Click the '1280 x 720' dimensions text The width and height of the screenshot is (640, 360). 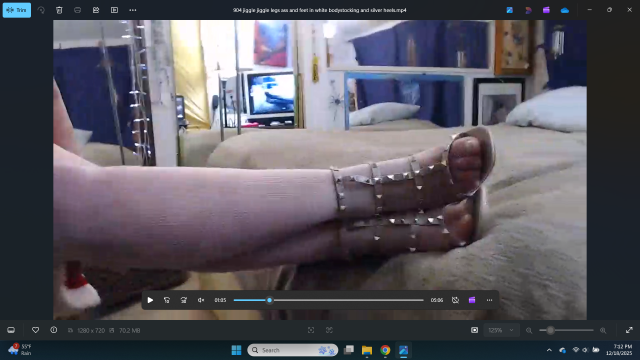pyautogui.click(x=91, y=331)
